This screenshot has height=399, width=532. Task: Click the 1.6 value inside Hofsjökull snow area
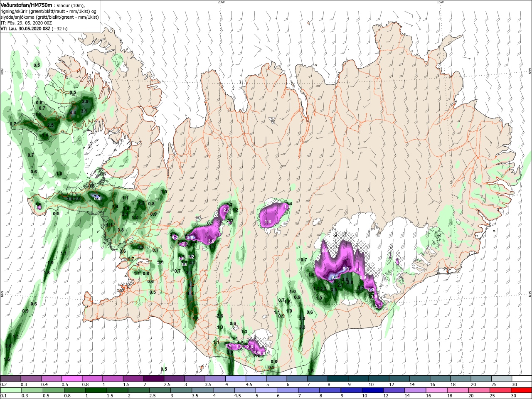coord(268,222)
